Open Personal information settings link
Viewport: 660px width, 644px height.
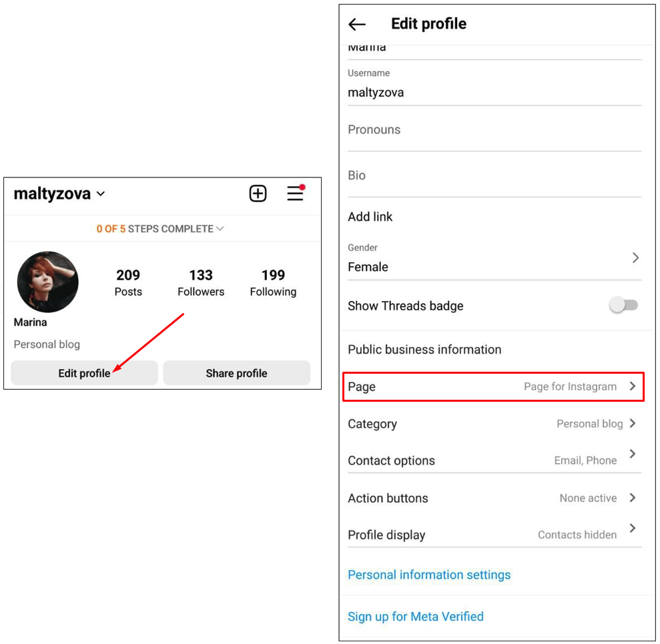click(x=429, y=575)
